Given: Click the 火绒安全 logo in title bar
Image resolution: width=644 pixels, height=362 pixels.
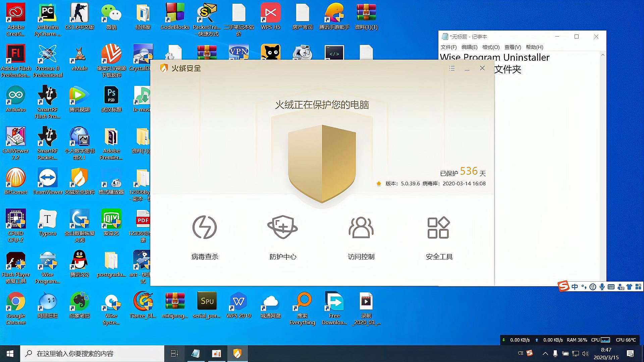Looking at the screenshot, I should (180, 68).
